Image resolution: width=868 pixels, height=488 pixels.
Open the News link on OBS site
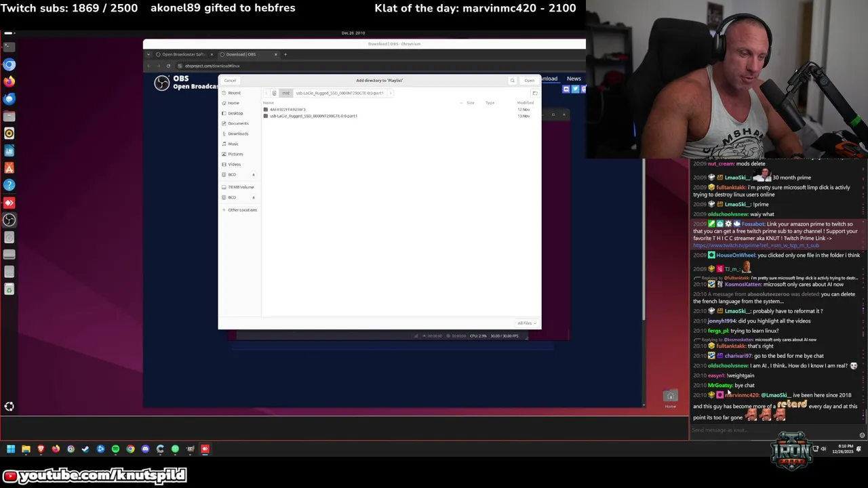click(574, 79)
